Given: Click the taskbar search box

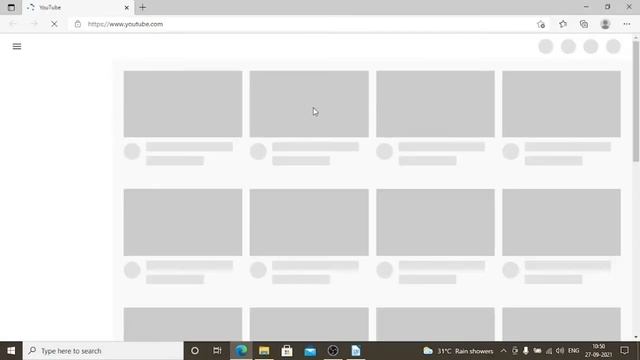Looking at the screenshot, I should point(103,351).
